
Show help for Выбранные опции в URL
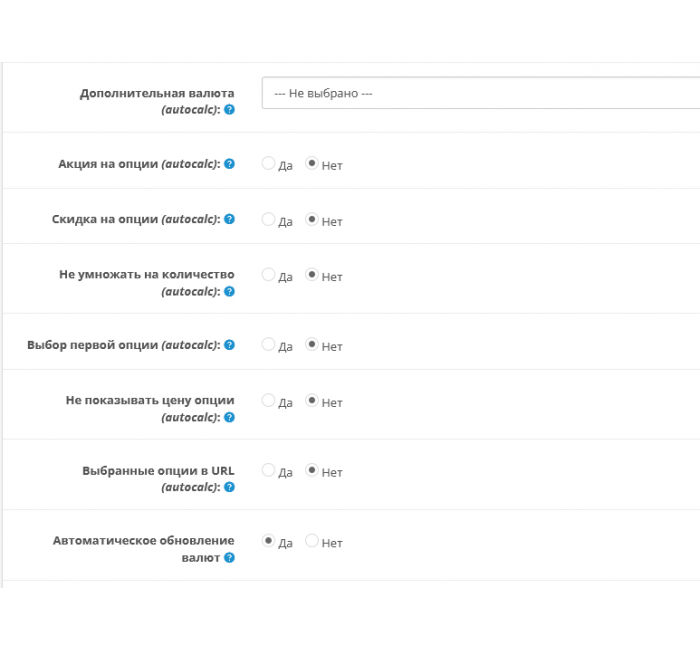pyautogui.click(x=229, y=487)
